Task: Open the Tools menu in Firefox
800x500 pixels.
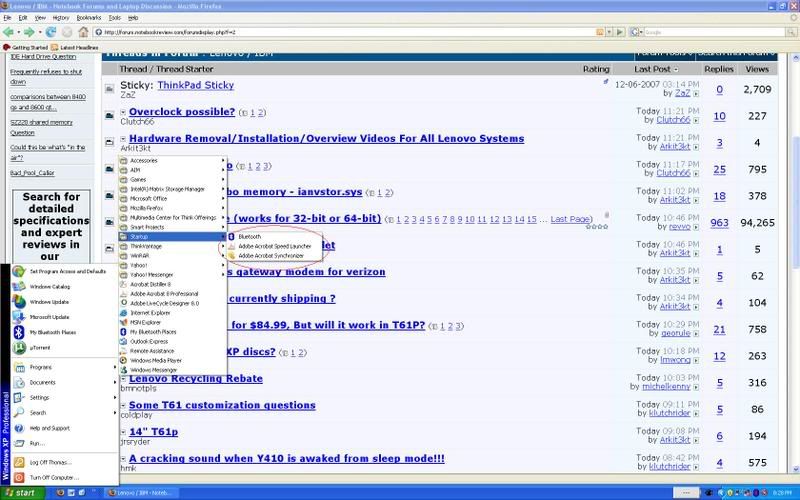Action: (x=115, y=18)
